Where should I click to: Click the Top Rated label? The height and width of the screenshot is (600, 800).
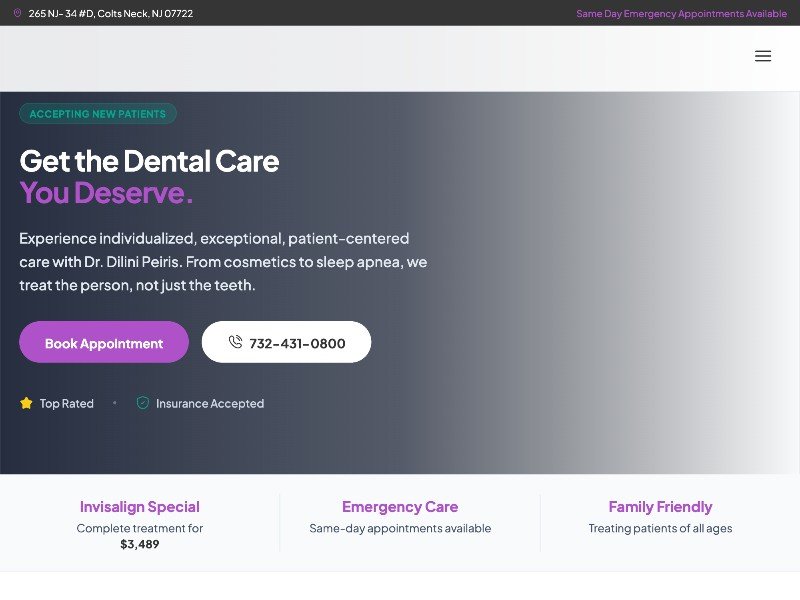coord(66,404)
